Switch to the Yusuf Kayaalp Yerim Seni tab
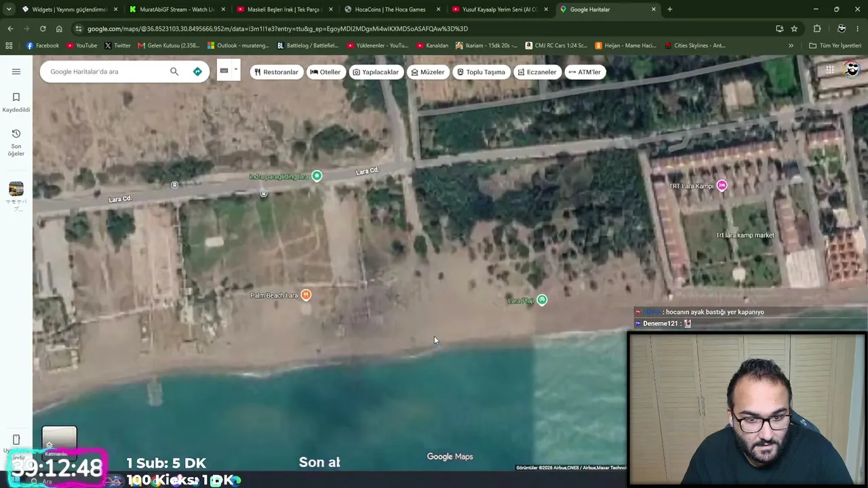This screenshot has width=868, height=488. (x=498, y=9)
